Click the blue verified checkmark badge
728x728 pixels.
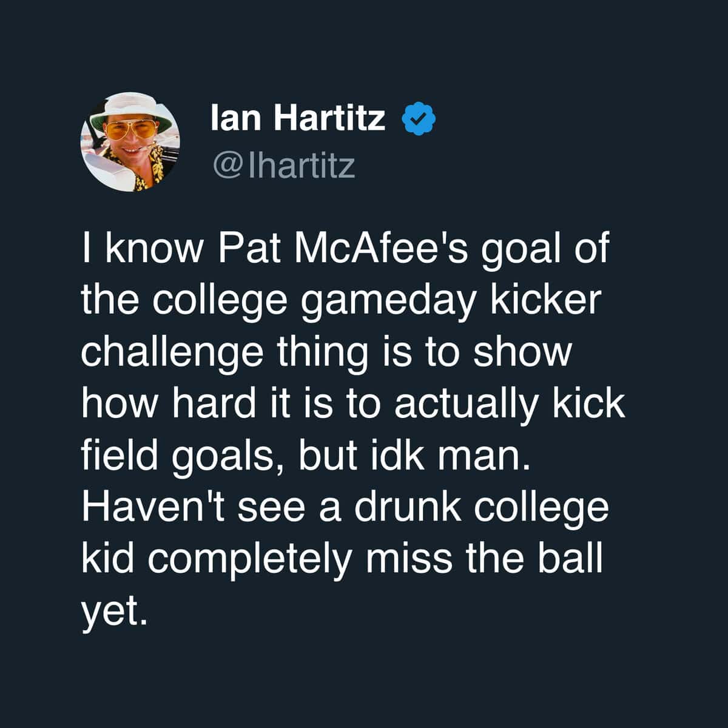419,120
